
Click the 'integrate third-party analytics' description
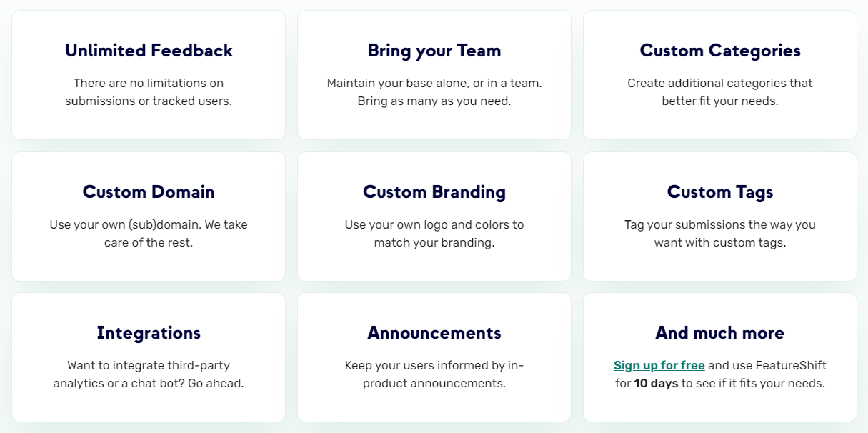149,374
